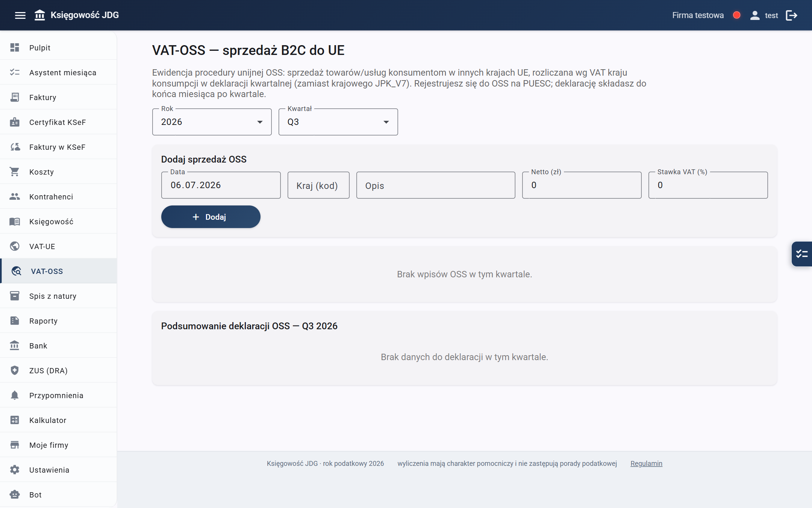
Task: Click "VAT-OSS — sprzedaż B2C do UE" title
Action: (248, 50)
